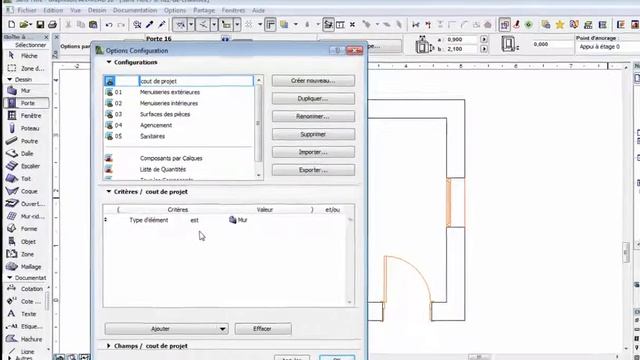Click the Print toolbar icon

point(52,25)
